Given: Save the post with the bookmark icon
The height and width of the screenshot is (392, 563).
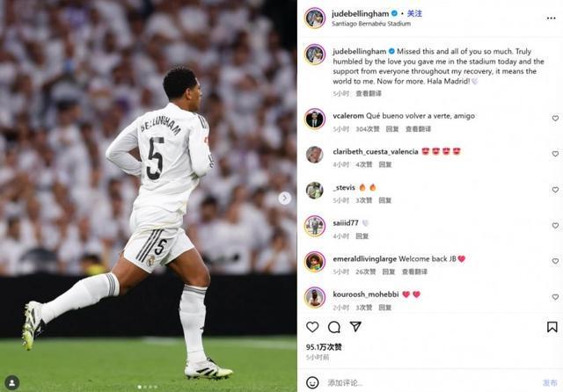Looking at the screenshot, I should (x=552, y=327).
